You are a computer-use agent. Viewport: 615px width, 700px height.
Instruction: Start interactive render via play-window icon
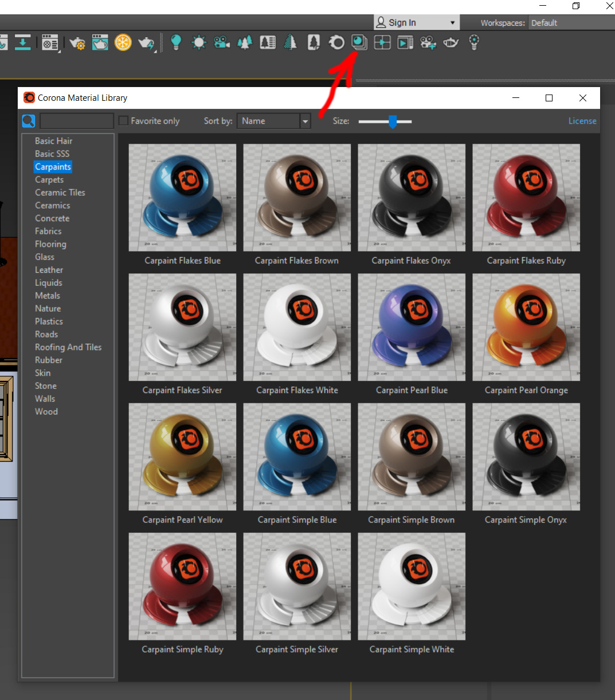click(405, 42)
